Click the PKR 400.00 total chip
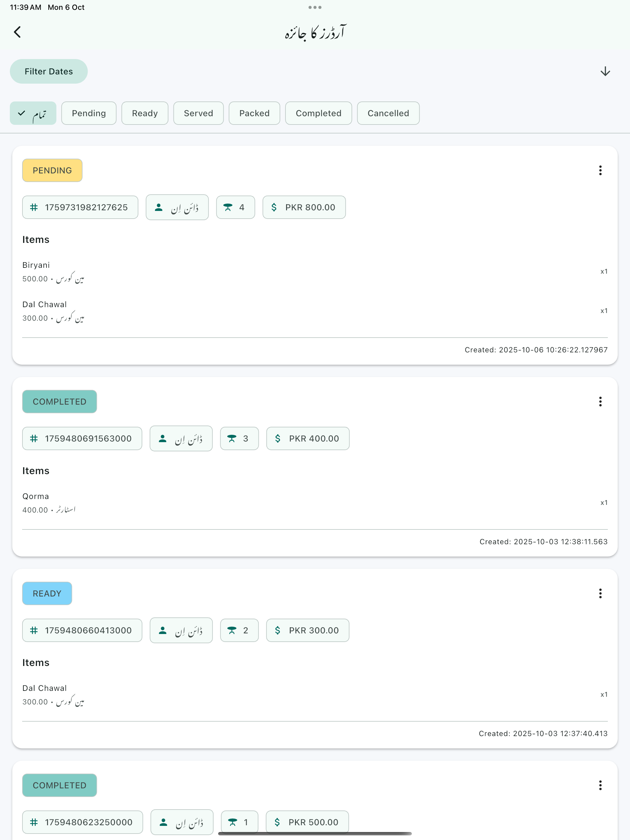The width and height of the screenshot is (630, 840). [x=308, y=439]
